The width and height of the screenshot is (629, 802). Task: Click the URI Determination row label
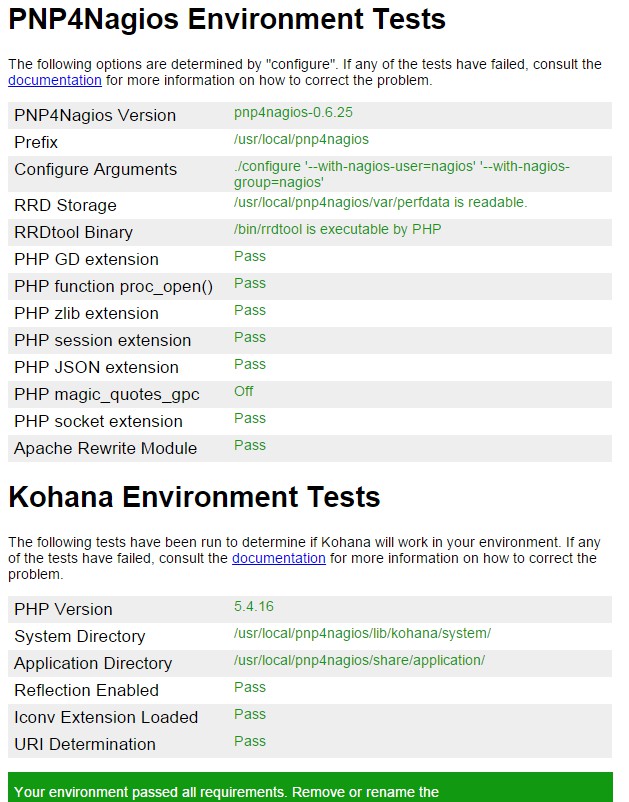click(85, 745)
